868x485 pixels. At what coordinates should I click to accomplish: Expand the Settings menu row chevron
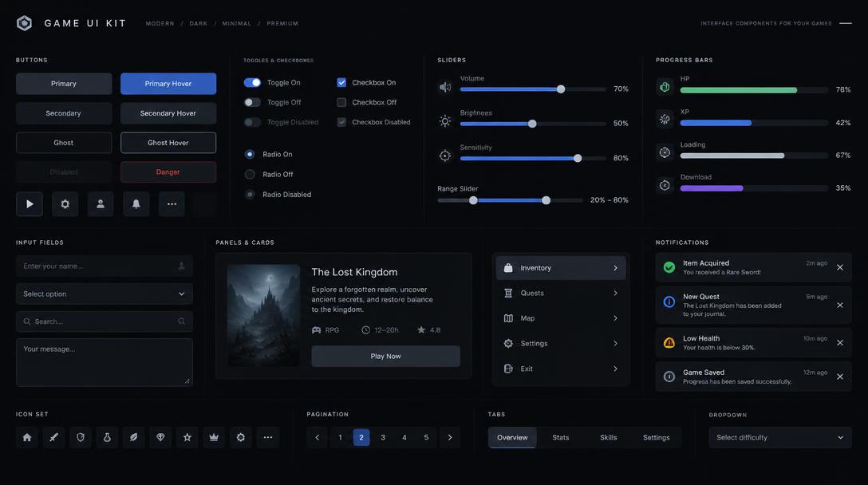615,343
